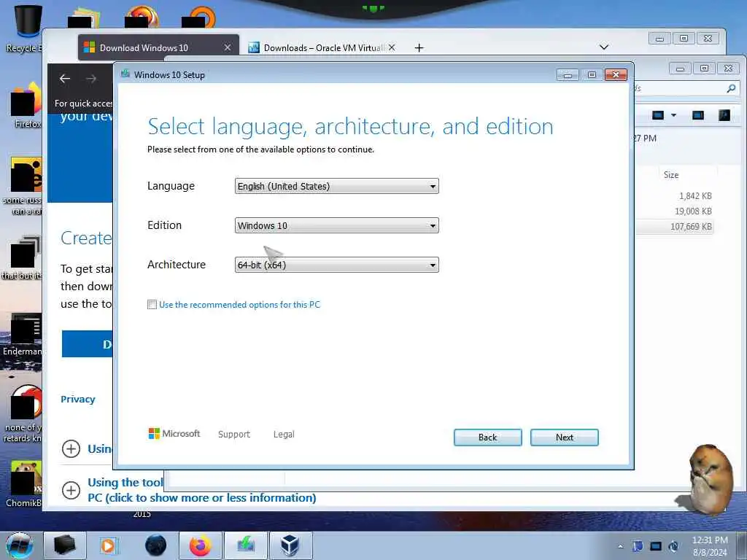Screen dimensions: 747x560
Task: Toggle the preview pane icon in Explorer
Action: point(698,115)
